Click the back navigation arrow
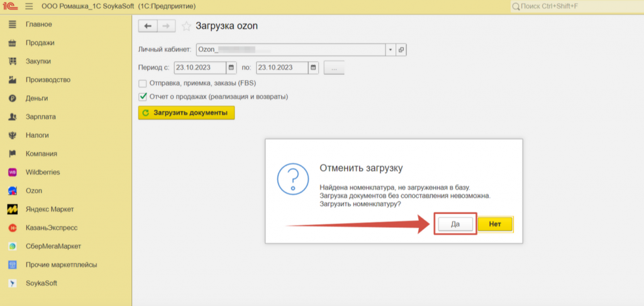This screenshot has height=306, width=644. point(148,26)
